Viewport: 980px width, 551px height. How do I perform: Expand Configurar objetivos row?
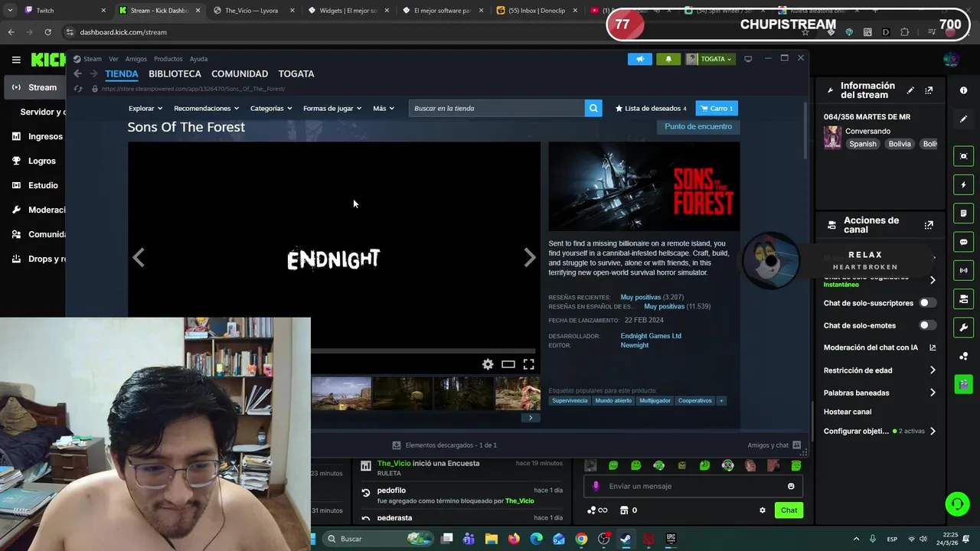click(880, 431)
